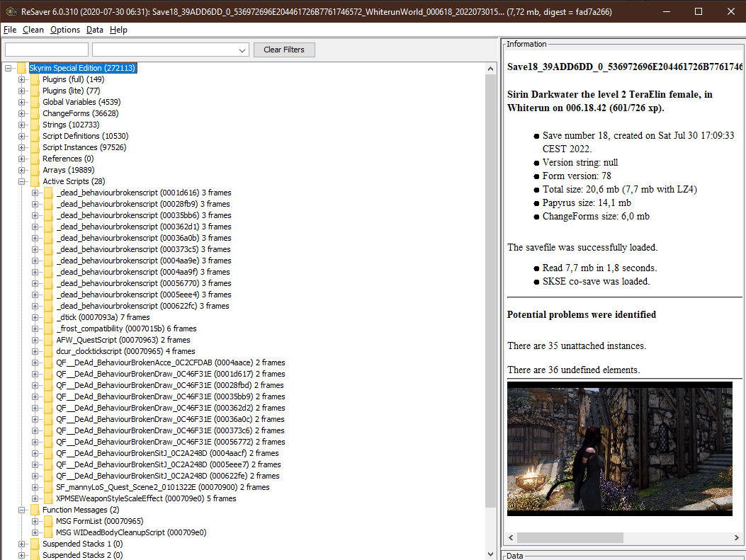The image size is (746, 560).
Task: Click Information panel horizontal scroll right arrow
Action: pos(737,537)
